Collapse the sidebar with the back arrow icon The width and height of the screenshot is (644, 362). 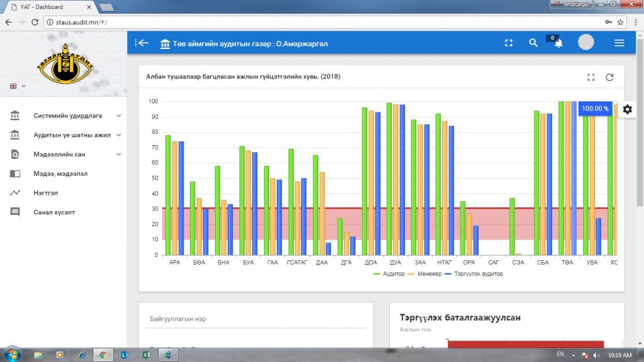tap(142, 43)
